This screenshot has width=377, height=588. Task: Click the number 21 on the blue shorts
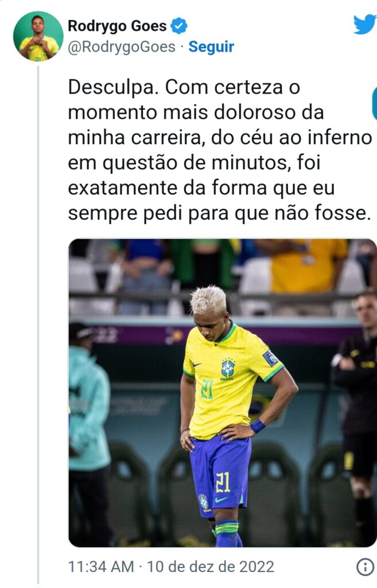click(223, 482)
